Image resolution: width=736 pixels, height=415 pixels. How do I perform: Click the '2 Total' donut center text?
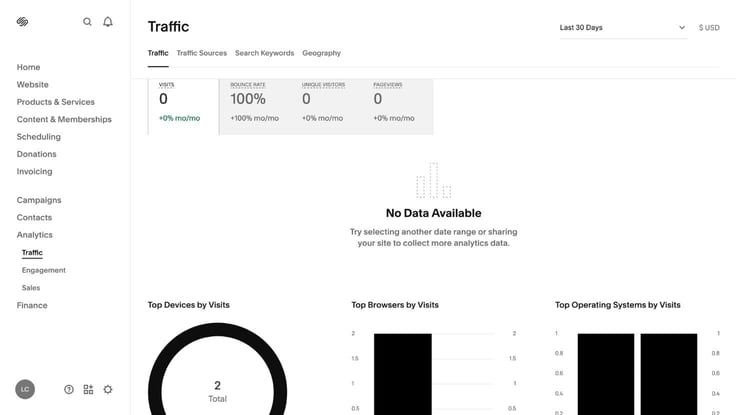pyautogui.click(x=217, y=392)
